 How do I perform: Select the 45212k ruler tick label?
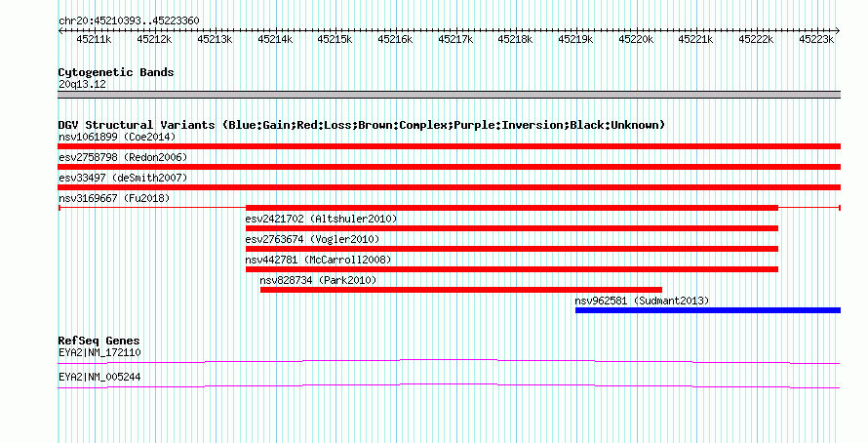154,39
